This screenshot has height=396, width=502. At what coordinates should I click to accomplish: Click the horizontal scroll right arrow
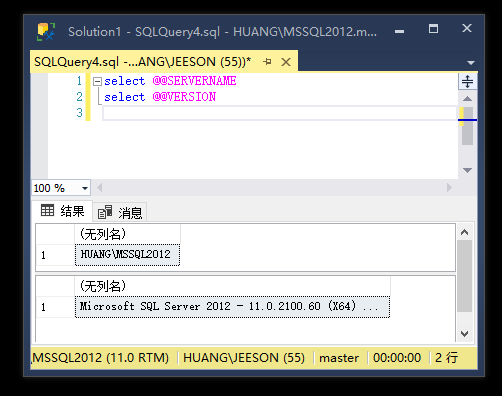tap(449, 188)
